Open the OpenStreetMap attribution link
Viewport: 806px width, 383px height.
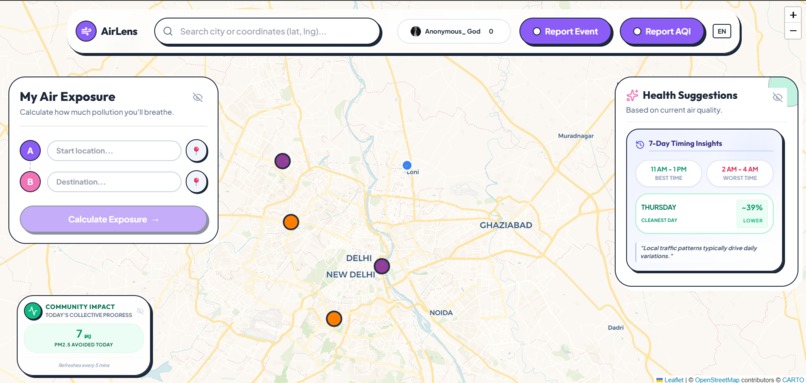pyautogui.click(x=717, y=379)
